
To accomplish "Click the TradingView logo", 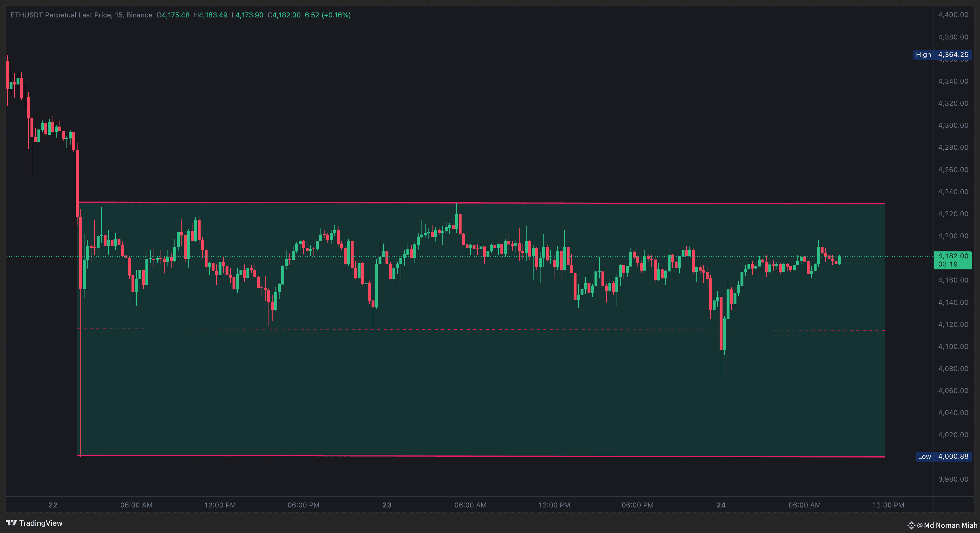I will pos(34,523).
